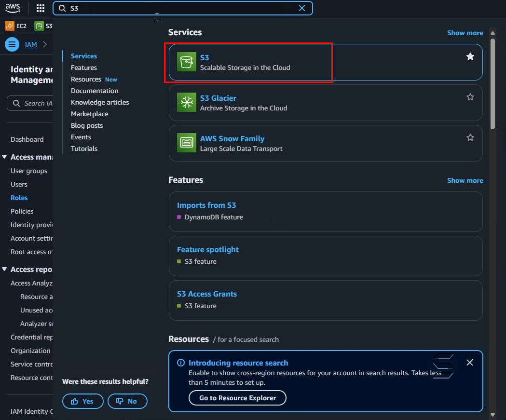Image resolution: width=506 pixels, height=420 pixels.
Task: Collapse the Access management section
Action: [x=4, y=157]
